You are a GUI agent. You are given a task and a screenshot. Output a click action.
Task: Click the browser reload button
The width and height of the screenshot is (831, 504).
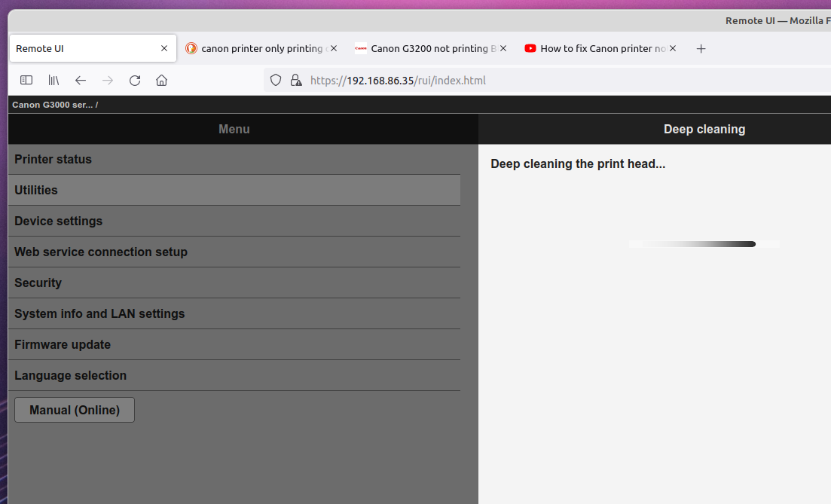tap(135, 80)
